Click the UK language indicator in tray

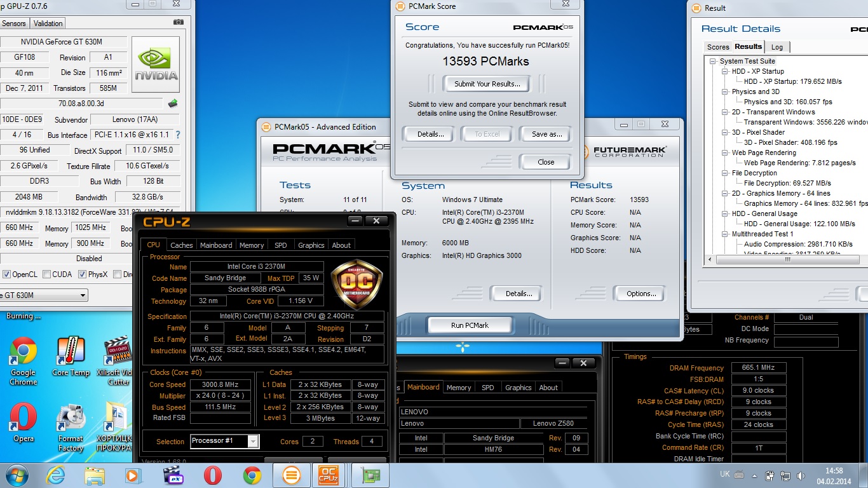pyautogui.click(x=725, y=474)
